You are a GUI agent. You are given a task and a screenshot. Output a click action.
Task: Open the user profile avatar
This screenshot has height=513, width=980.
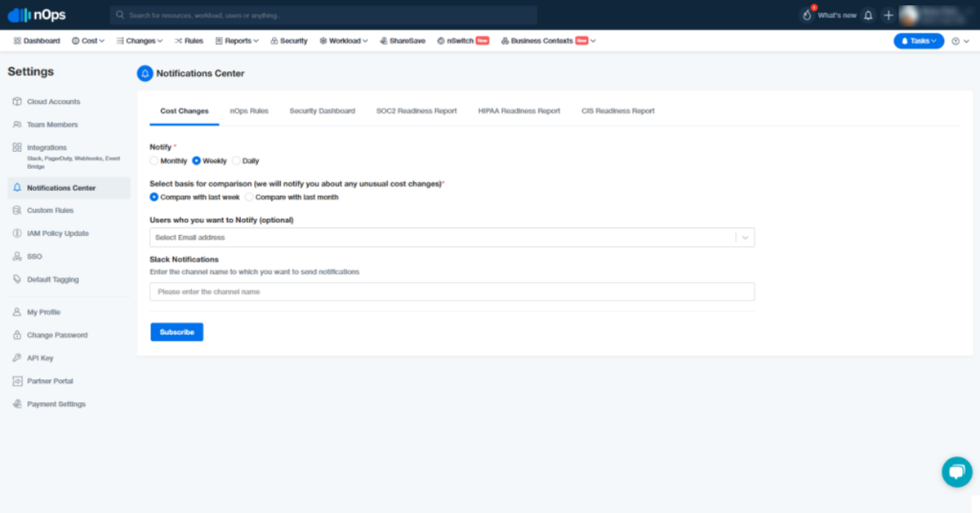click(911, 15)
